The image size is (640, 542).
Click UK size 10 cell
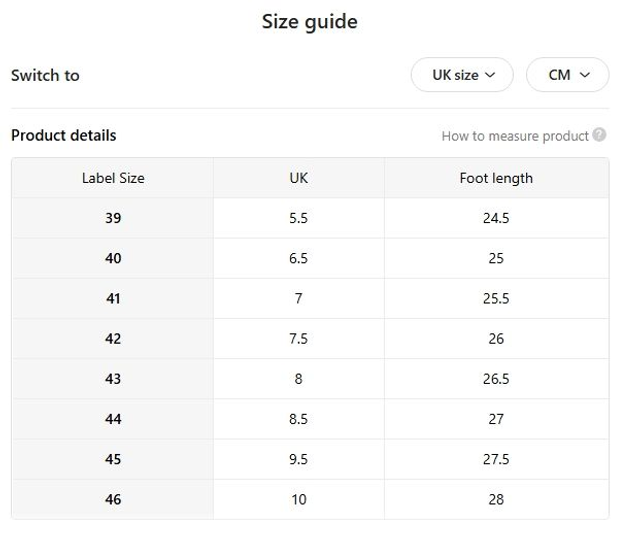coord(298,499)
